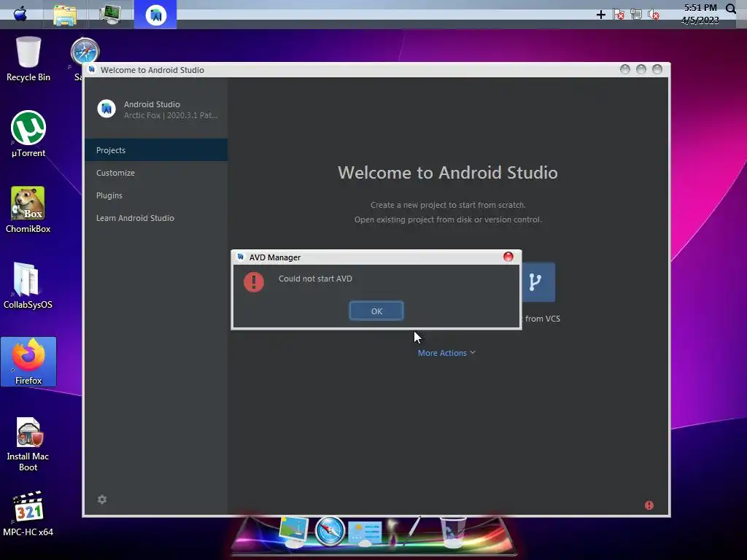The image size is (747, 560).
Task: Open the µTorrent desktop shortcut
Action: (28, 134)
